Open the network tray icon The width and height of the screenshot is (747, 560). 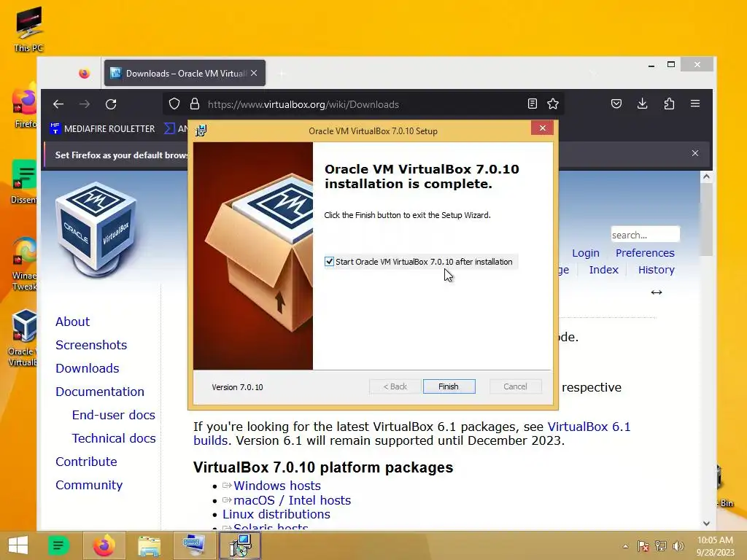[x=661, y=546]
